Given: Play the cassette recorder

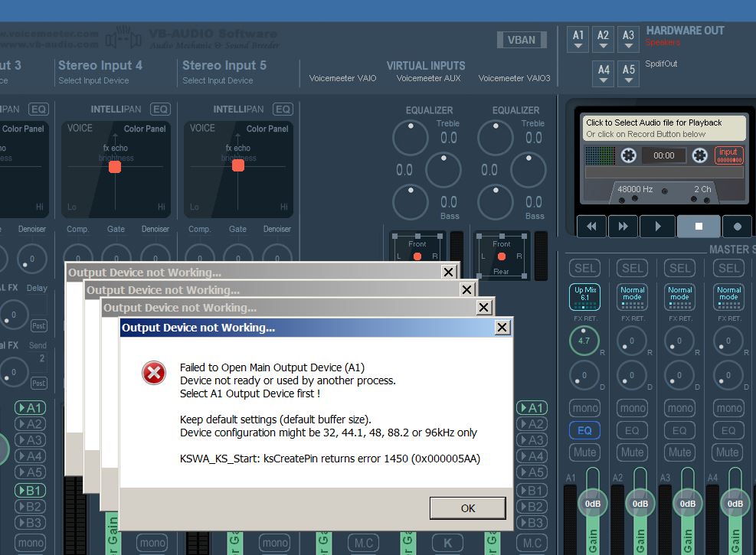Looking at the screenshot, I should [658, 226].
